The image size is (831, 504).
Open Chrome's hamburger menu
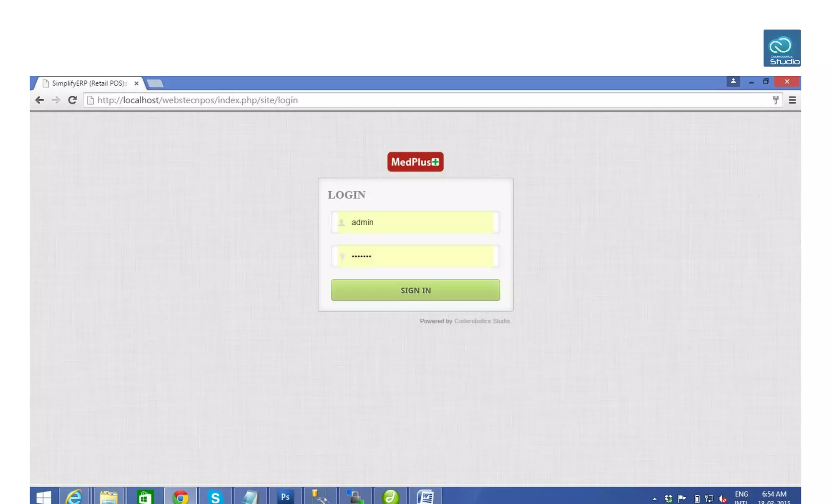(792, 100)
